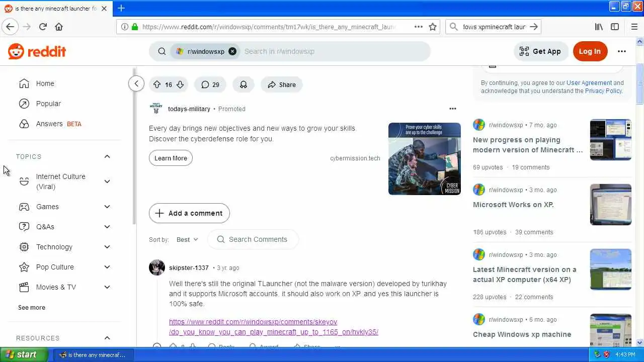Expand Movies & TV topic
This screenshot has height=362, width=644.
(107, 287)
